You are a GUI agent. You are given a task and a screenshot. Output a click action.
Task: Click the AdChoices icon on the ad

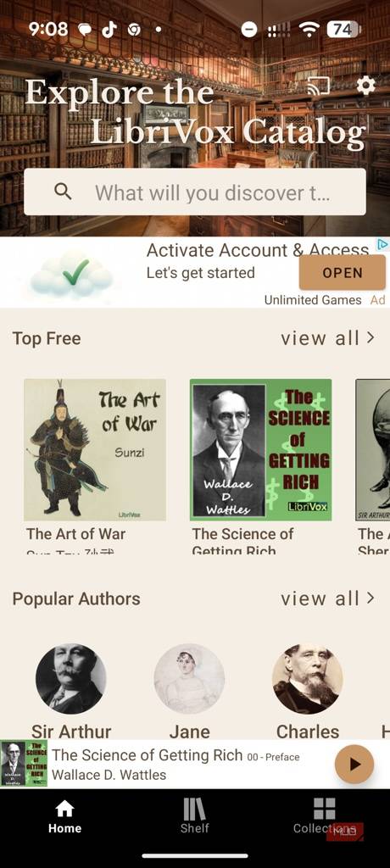pyautogui.click(x=382, y=244)
